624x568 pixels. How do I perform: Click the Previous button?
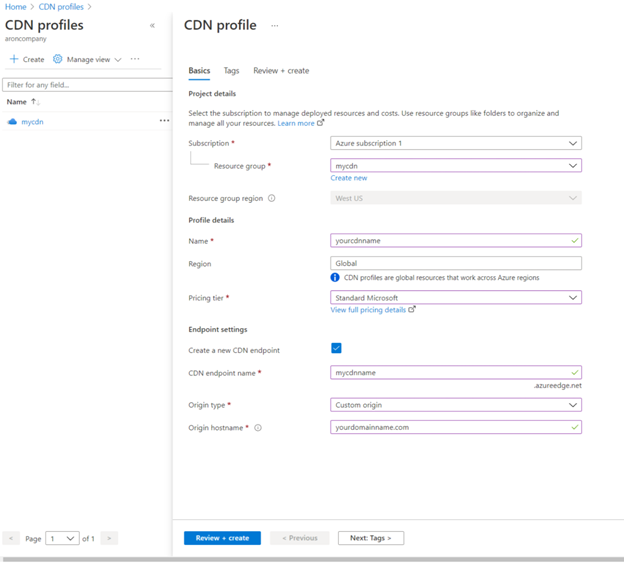[300, 538]
